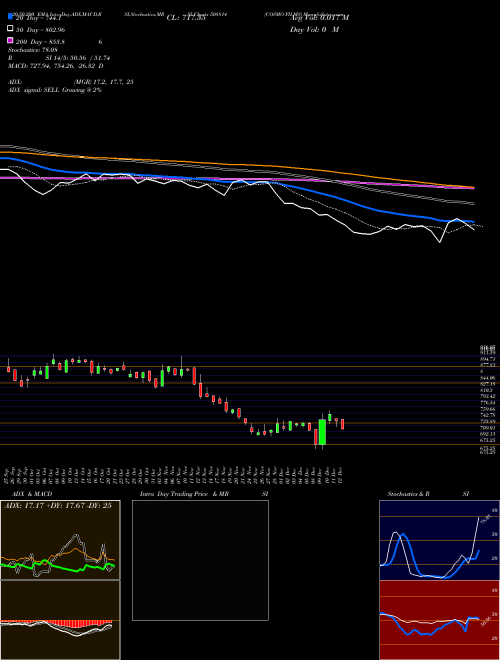Viewport: 500px width, 660px height.
Task: Click the Intra Day Trading Price heading
Action: (x=184, y=494)
